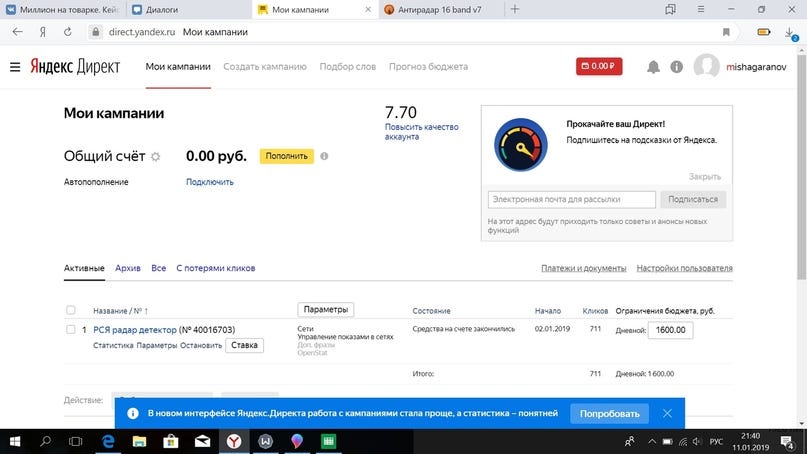Open Настройки пользователя link
This screenshot has width=807, height=454.
click(685, 268)
